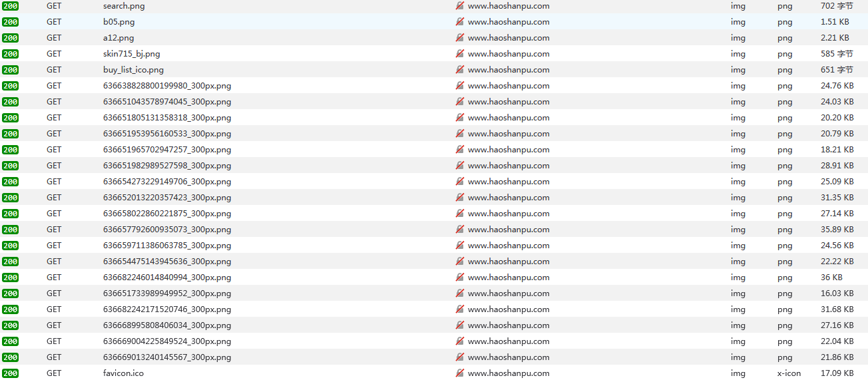
Task: Click the 36 KB size cell
Action: click(831, 278)
